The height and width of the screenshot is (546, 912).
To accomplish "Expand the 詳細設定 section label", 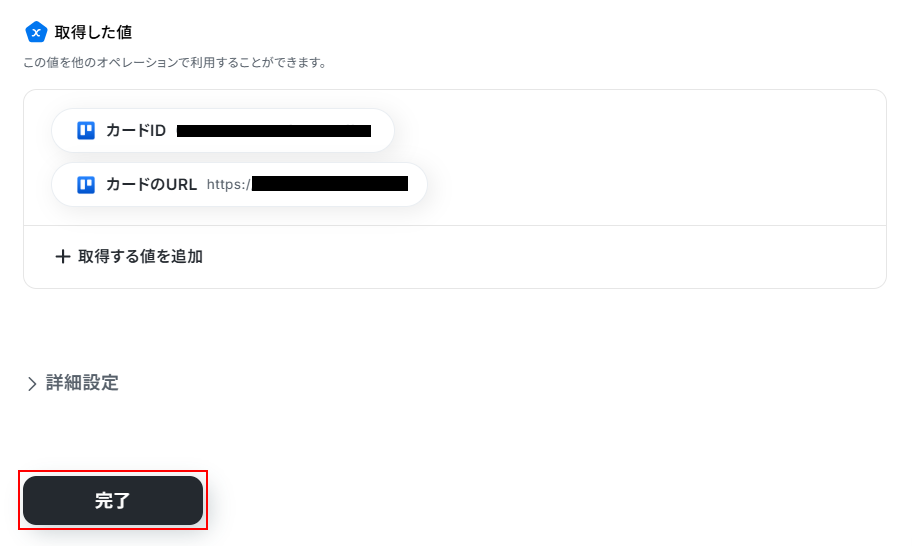I will point(82,383).
